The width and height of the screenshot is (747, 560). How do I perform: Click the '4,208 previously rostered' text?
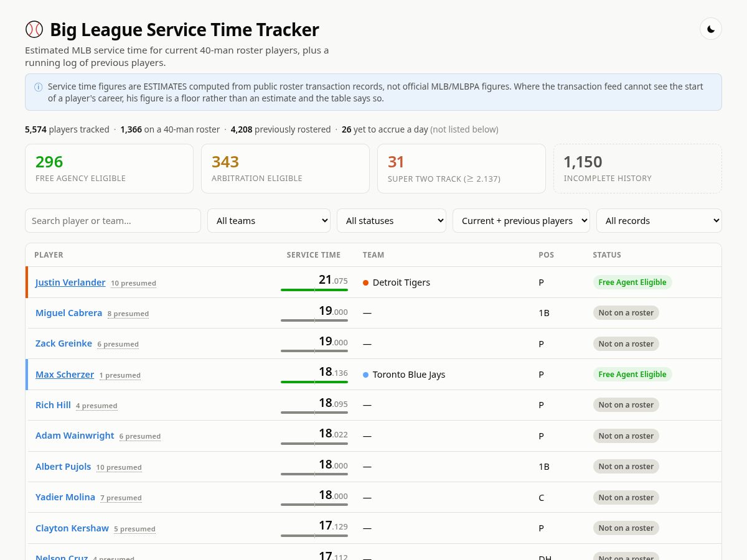281,129
